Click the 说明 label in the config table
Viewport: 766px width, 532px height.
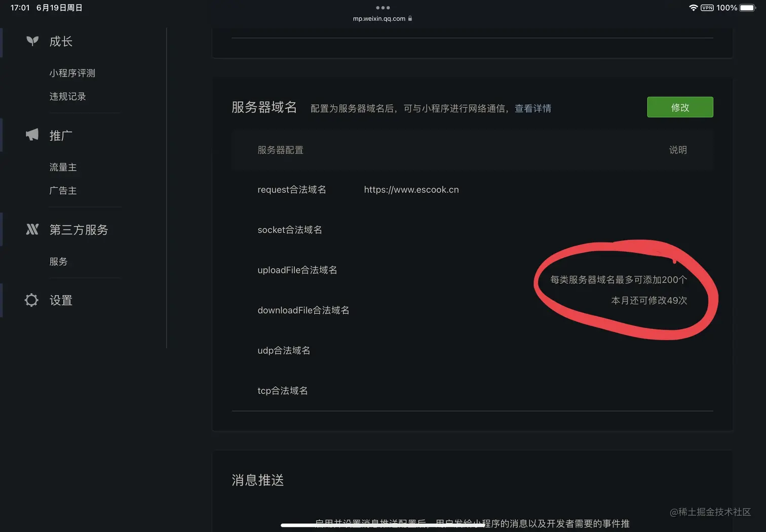coord(678,150)
